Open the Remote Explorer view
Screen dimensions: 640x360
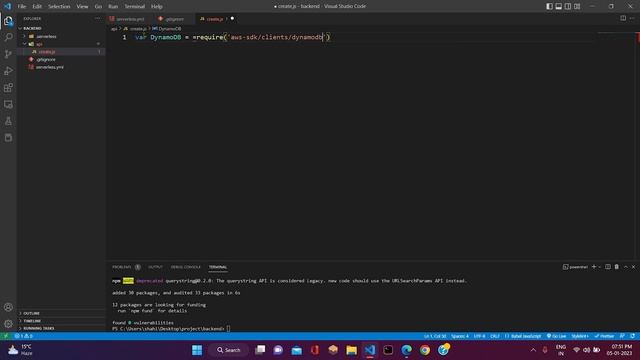pos(8,104)
